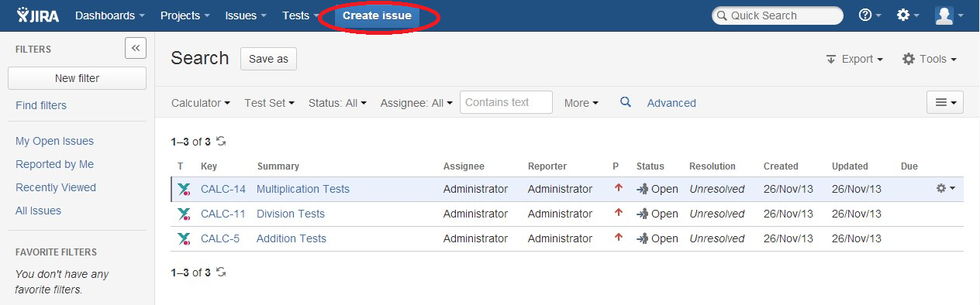Expand the Calculator project filter
Viewport: 980px width, 305px height.
(201, 103)
